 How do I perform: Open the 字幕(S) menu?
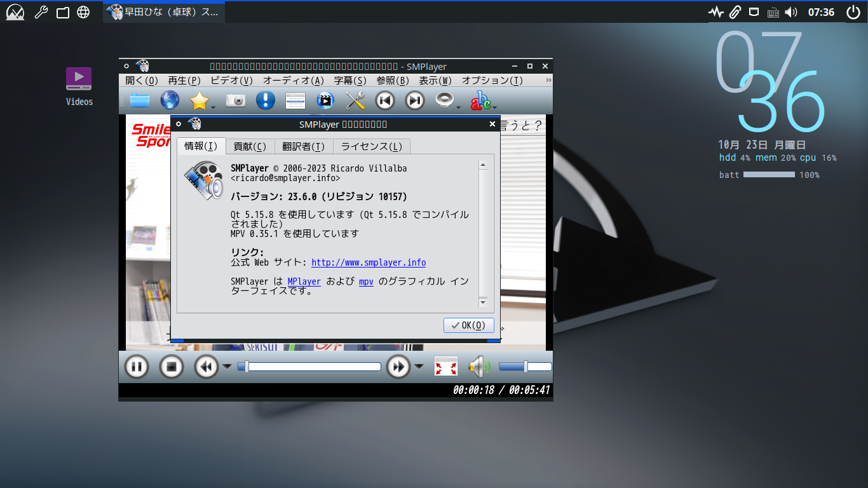pyautogui.click(x=350, y=81)
